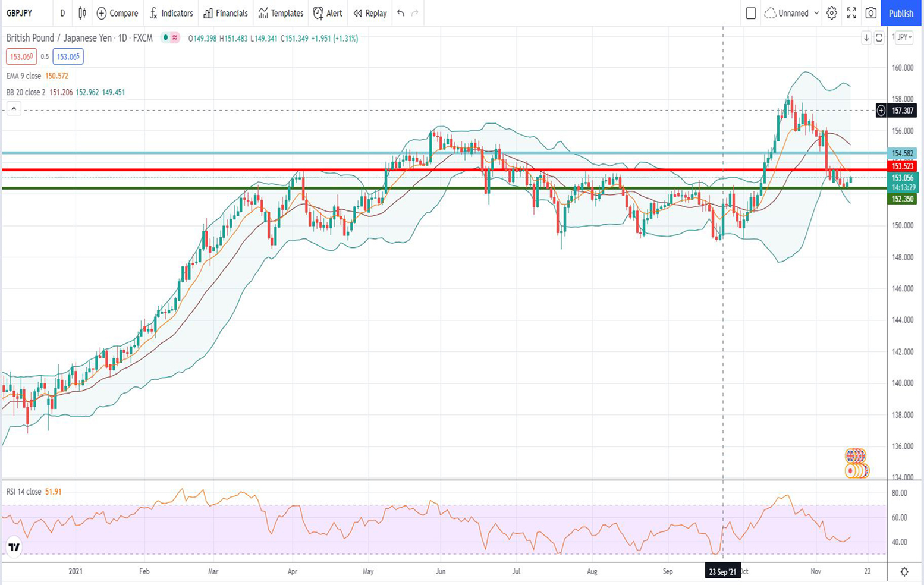Open the Financials menu
Viewport: 924px width, 585px height.
point(225,13)
